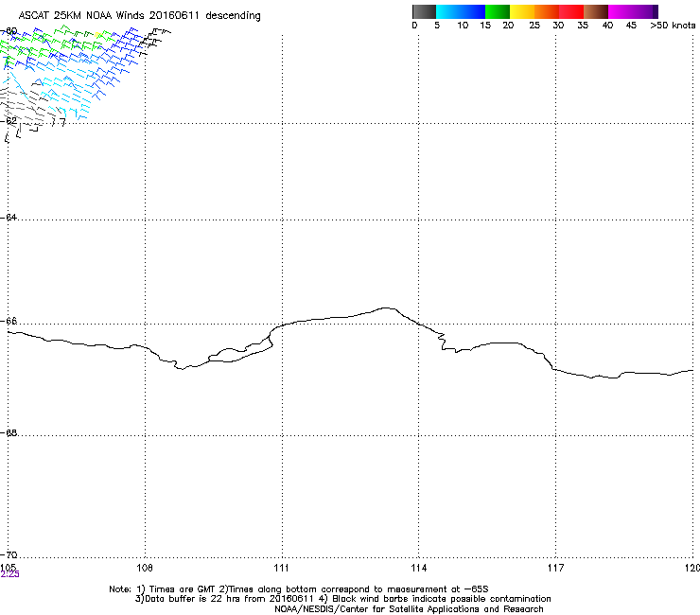Click the green 15-20 knots legend segment

498,11
